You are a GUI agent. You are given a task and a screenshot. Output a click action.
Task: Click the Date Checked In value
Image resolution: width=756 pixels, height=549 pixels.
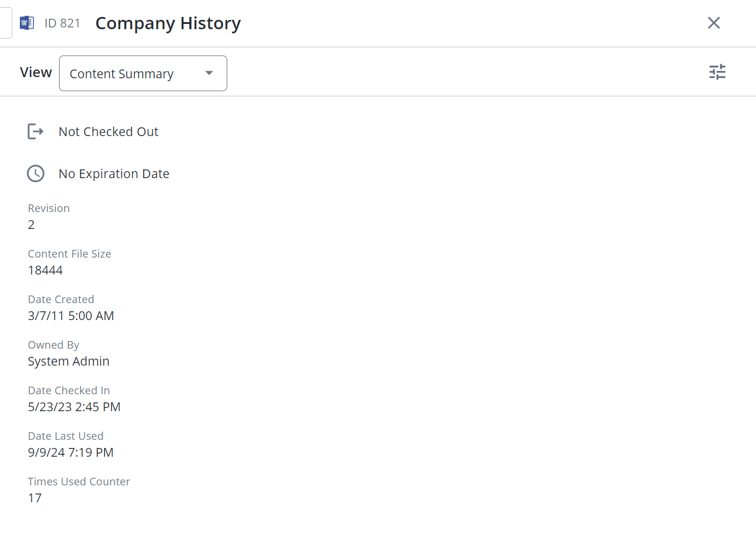click(74, 407)
